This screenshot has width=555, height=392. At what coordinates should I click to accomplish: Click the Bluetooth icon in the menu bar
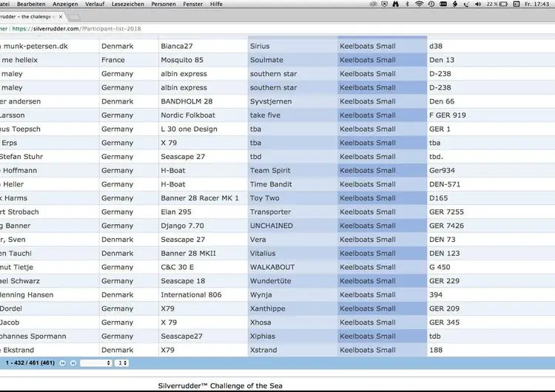(x=406, y=4)
